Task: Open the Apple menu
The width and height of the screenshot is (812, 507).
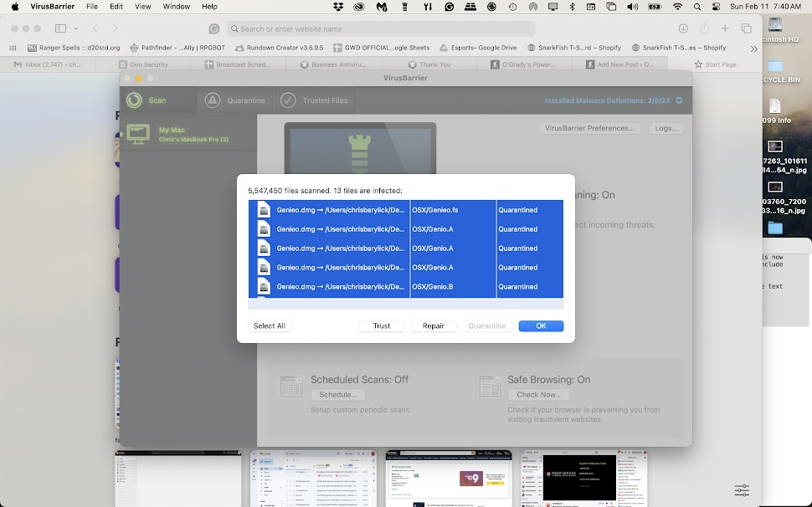Action: [14, 7]
